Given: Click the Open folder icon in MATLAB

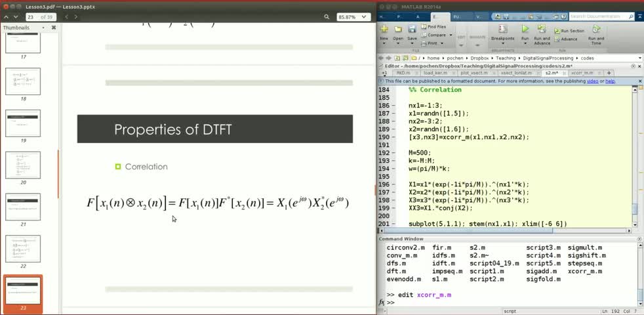Looking at the screenshot, I should tap(398, 29).
